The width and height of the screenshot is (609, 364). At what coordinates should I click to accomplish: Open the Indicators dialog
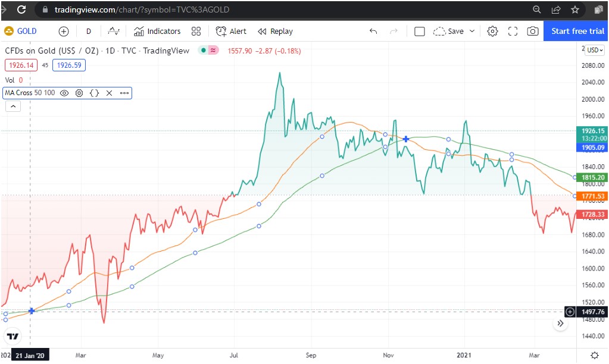(157, 31)
